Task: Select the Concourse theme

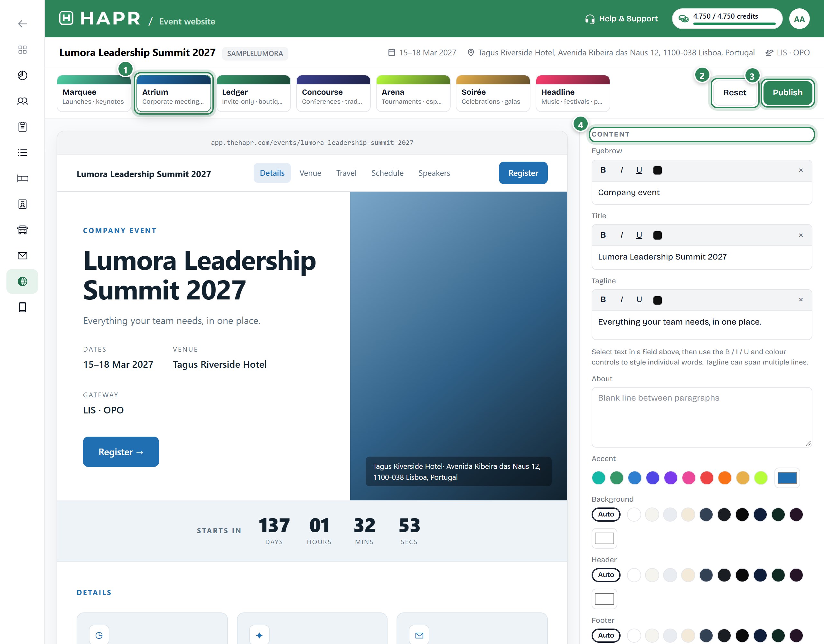Action: (x=333, y=93)
